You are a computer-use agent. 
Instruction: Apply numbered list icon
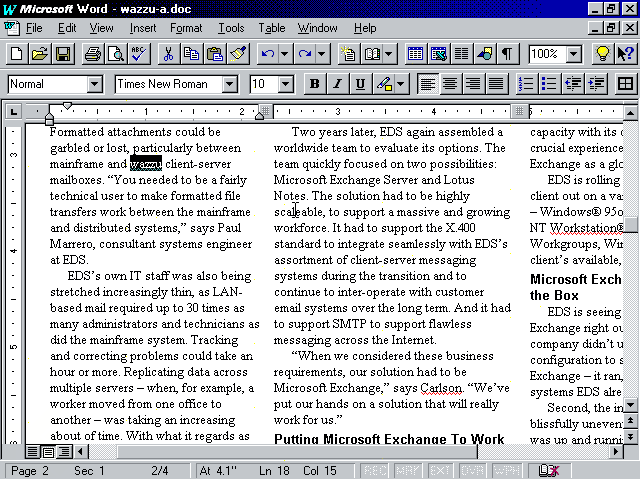(x=526, y=84)
